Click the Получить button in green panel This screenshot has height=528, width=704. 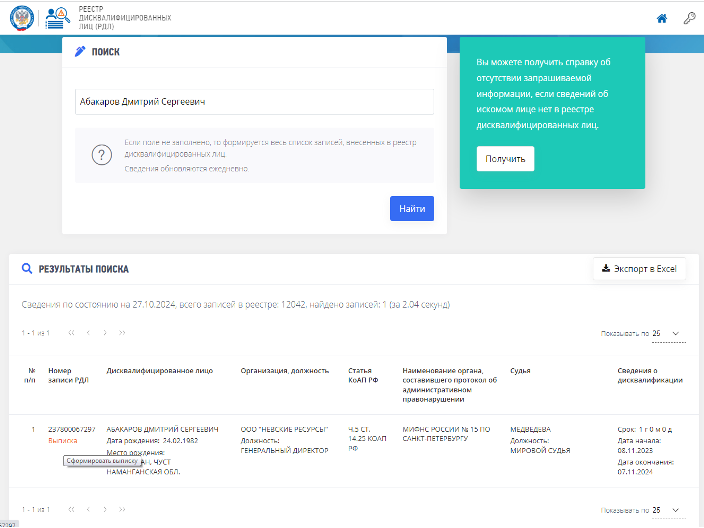pos(505,159)
